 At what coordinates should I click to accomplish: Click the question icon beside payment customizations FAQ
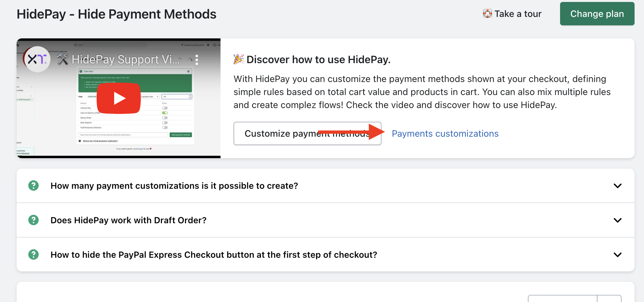(x=34, y=185)
